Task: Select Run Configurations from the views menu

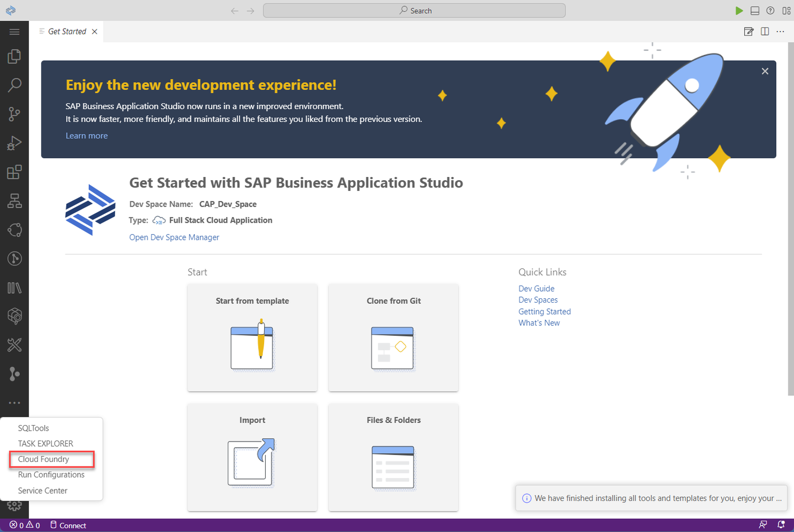Action: point(52,475)
